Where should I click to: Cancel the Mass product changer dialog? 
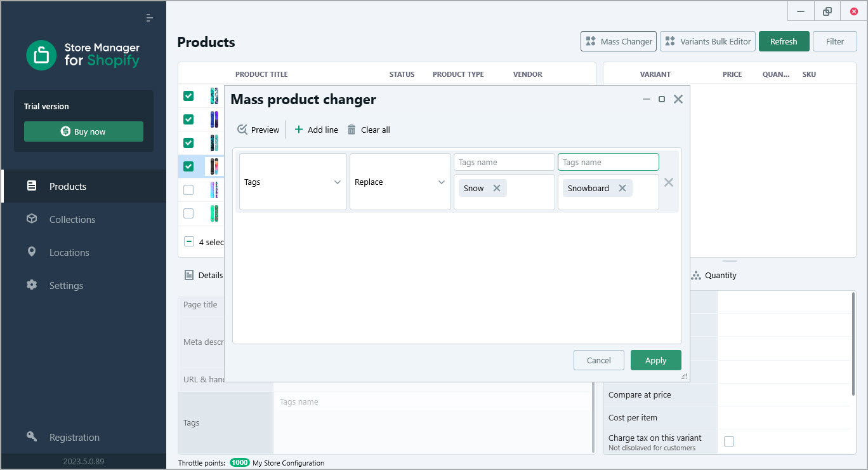[599, 360]
